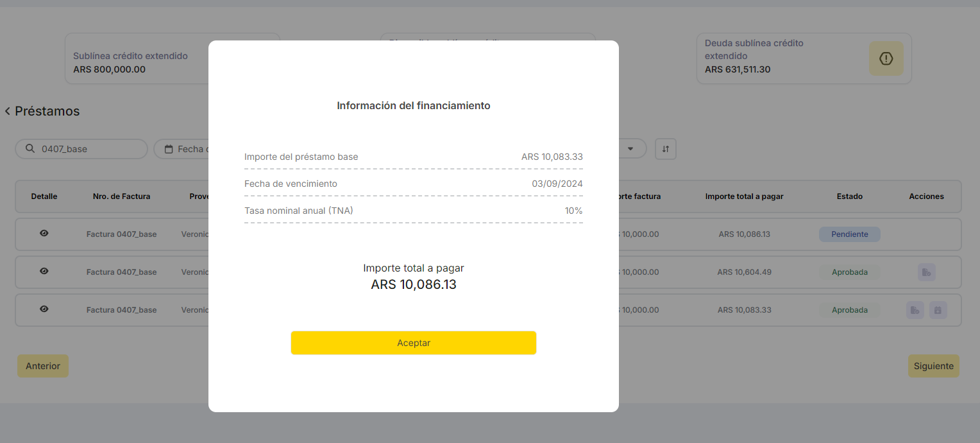Click calendar action icon in last row
The image size is (980, 443).
click(938, 310)
